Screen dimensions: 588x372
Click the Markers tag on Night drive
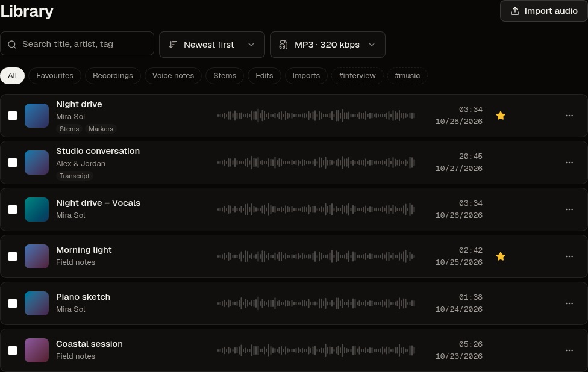point(101,129)
